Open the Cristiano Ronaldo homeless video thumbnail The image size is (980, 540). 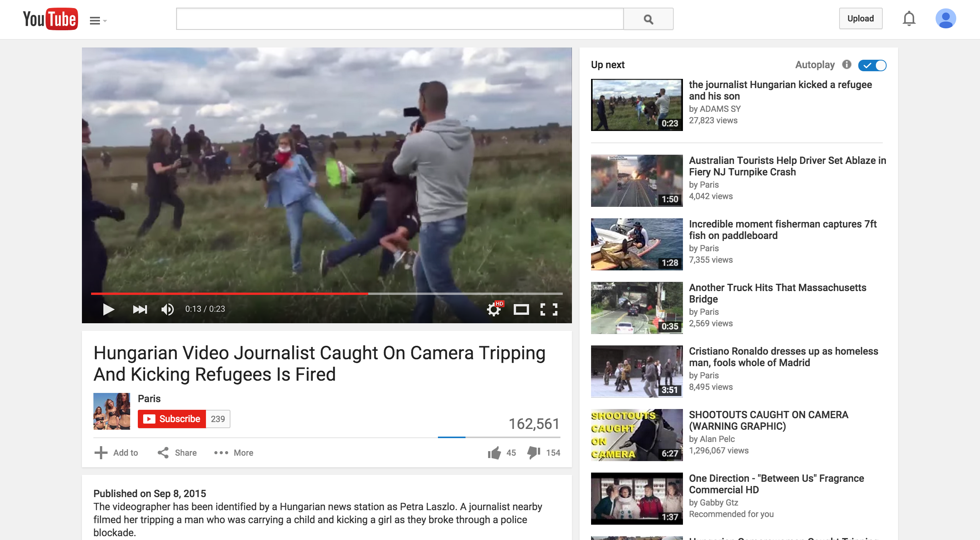click(637, 371)
